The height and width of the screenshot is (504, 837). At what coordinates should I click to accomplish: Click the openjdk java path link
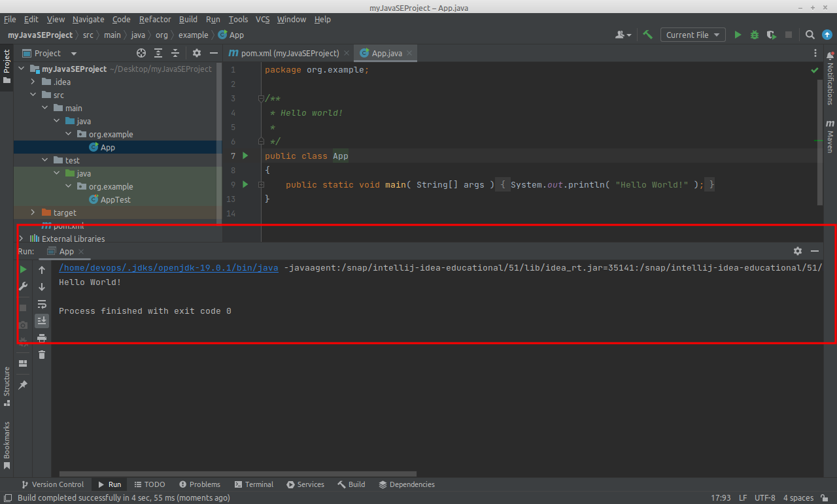(x=169, y=267)
